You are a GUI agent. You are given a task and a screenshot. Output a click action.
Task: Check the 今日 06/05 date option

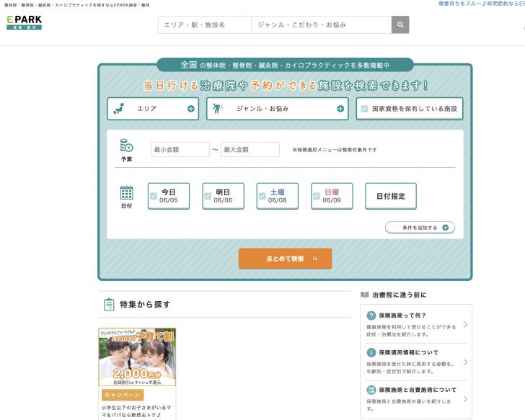click(154, 196)
